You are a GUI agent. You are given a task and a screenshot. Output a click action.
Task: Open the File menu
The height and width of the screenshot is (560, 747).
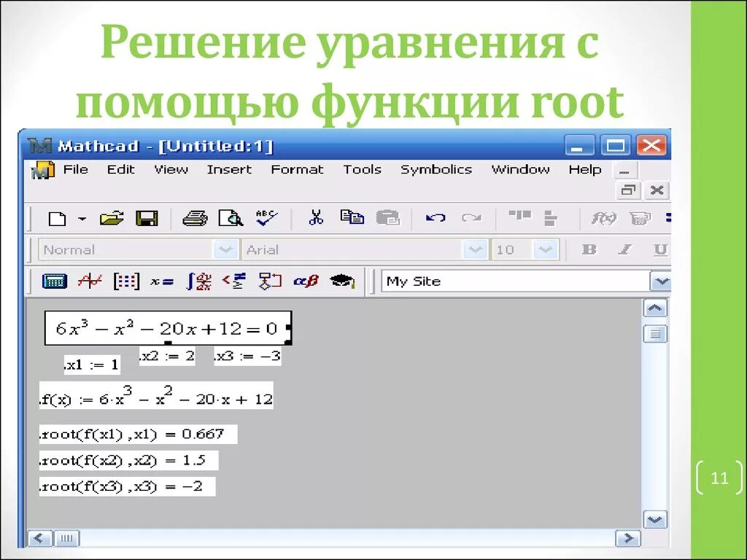click(x=76, y=169)
